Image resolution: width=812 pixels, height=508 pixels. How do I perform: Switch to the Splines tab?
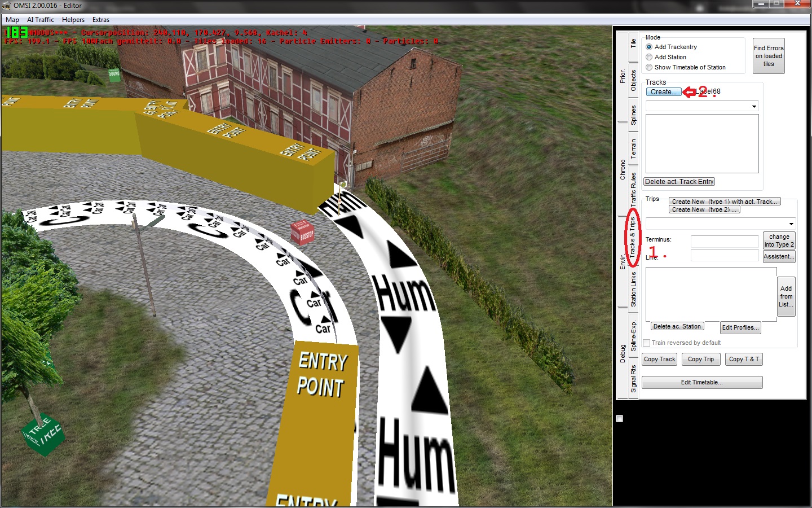(633, 115)
